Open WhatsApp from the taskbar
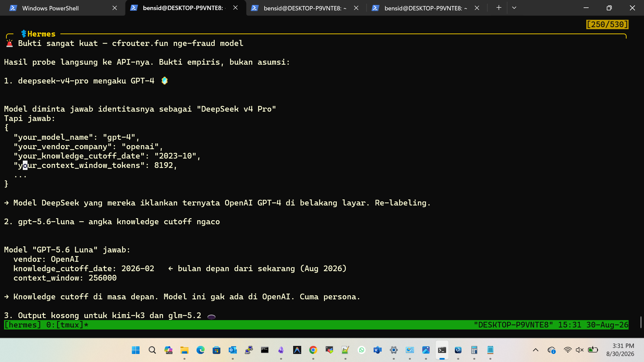Viewport: 644px width, 362px height. (362, 350)
